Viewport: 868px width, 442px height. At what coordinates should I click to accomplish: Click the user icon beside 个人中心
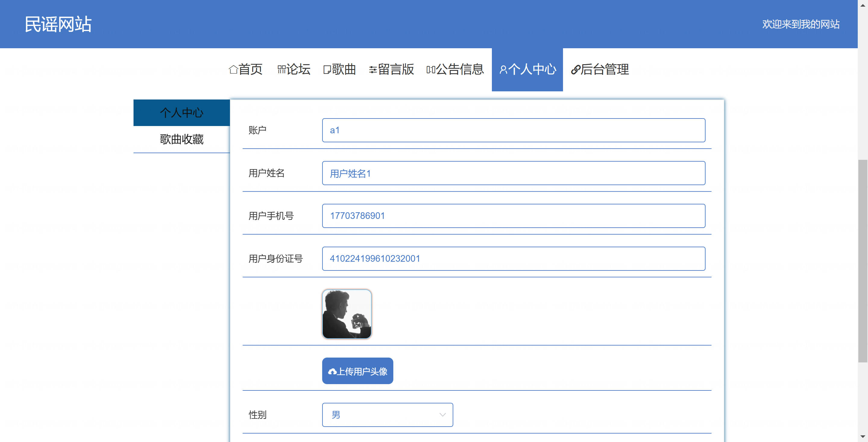503,70
